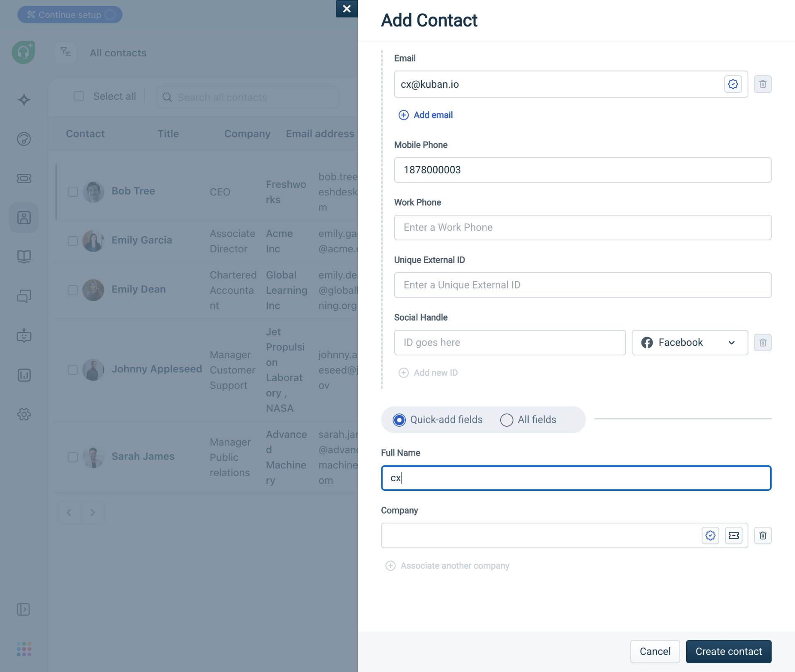Click the verify icon in Email field
795x672 pixels.
(733, 84)
